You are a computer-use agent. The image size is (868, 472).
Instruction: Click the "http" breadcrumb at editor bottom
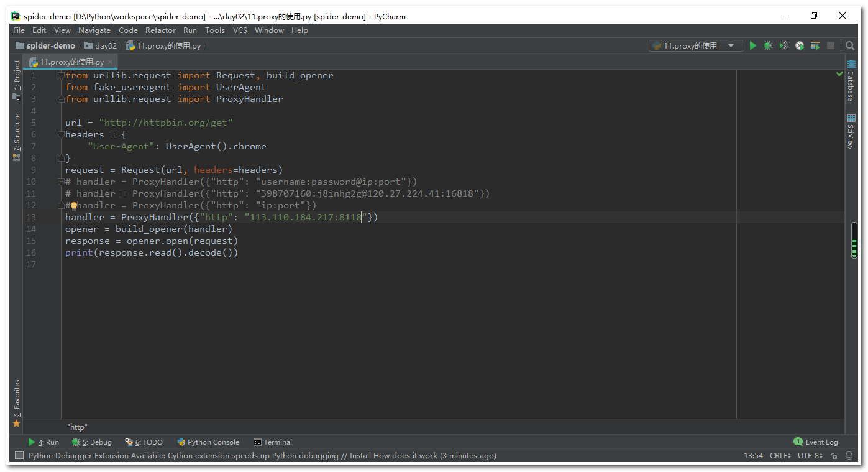78,427
